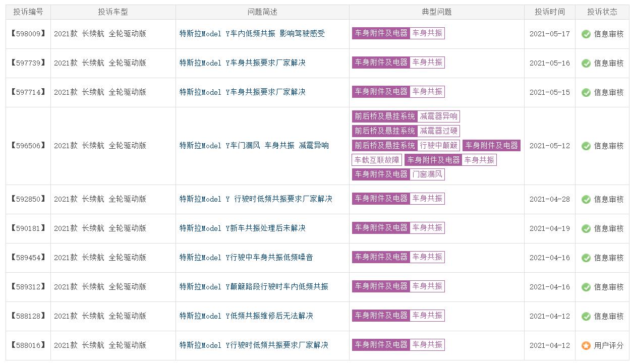The height and width of the screenshot is (364, 631).
Task: Click complaint number 【597714】
Action: (x=28, y=92)
